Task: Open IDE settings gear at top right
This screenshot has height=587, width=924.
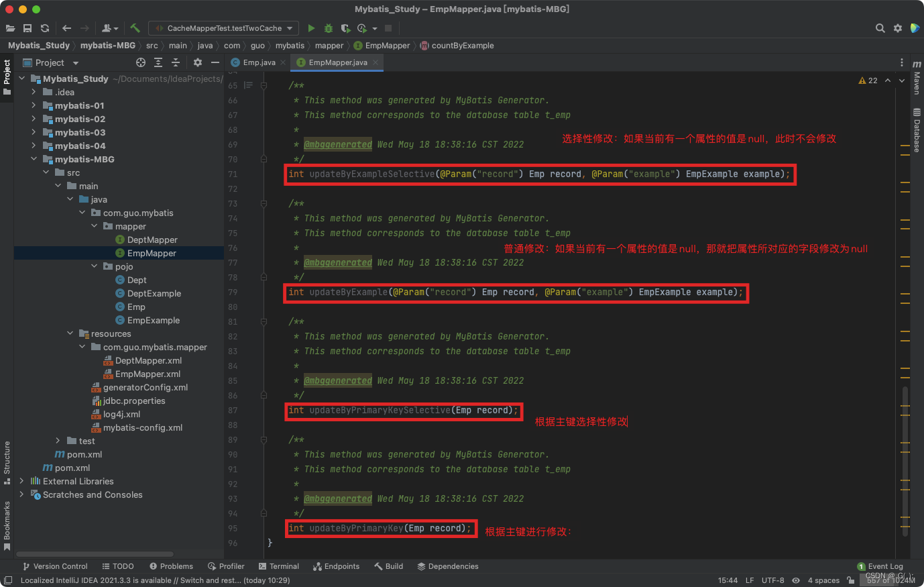Action: coord(898,28)
